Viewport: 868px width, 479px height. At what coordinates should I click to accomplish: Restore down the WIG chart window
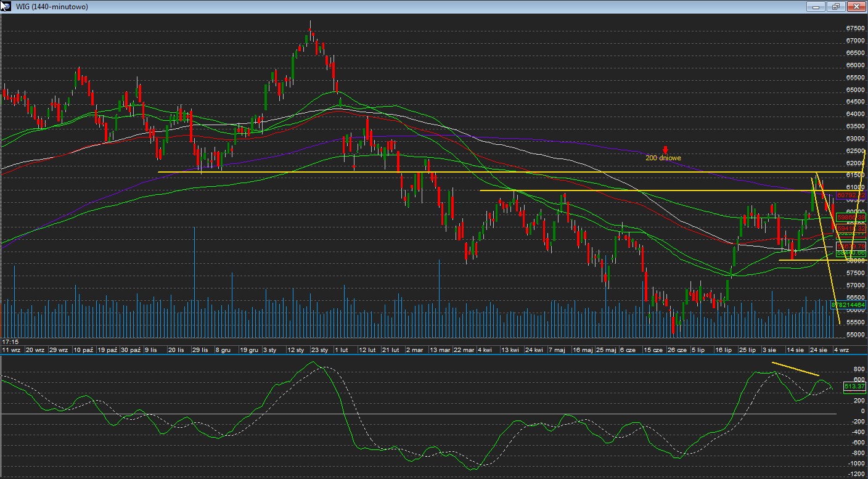tap(836, 6)
